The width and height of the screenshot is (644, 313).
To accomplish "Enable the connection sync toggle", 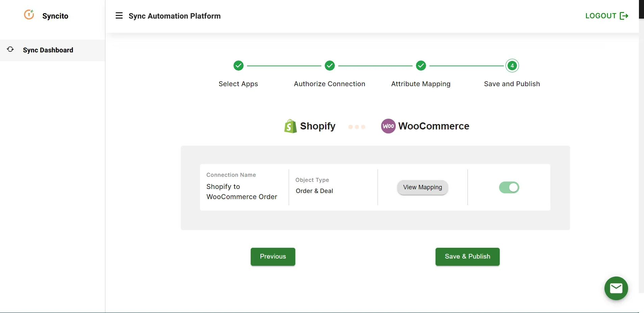I will 509,187.
